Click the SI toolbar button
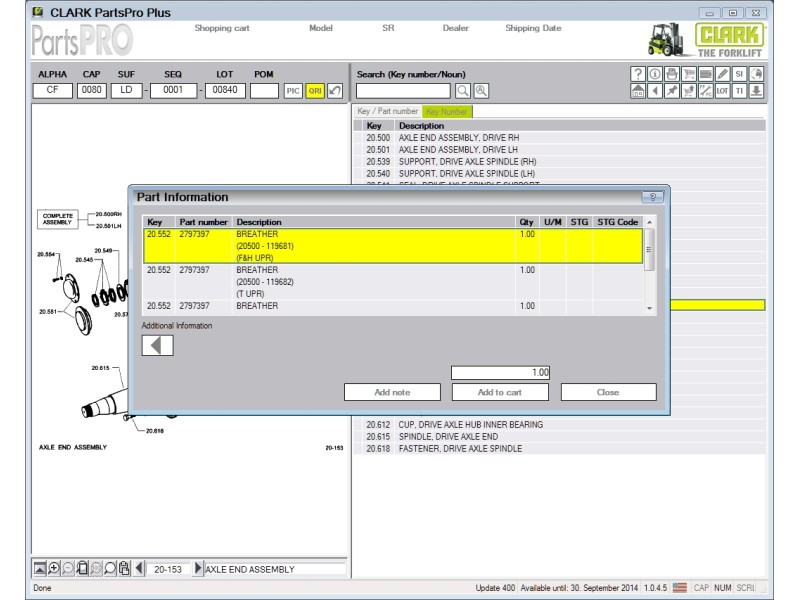 click(x=739, y=74)
